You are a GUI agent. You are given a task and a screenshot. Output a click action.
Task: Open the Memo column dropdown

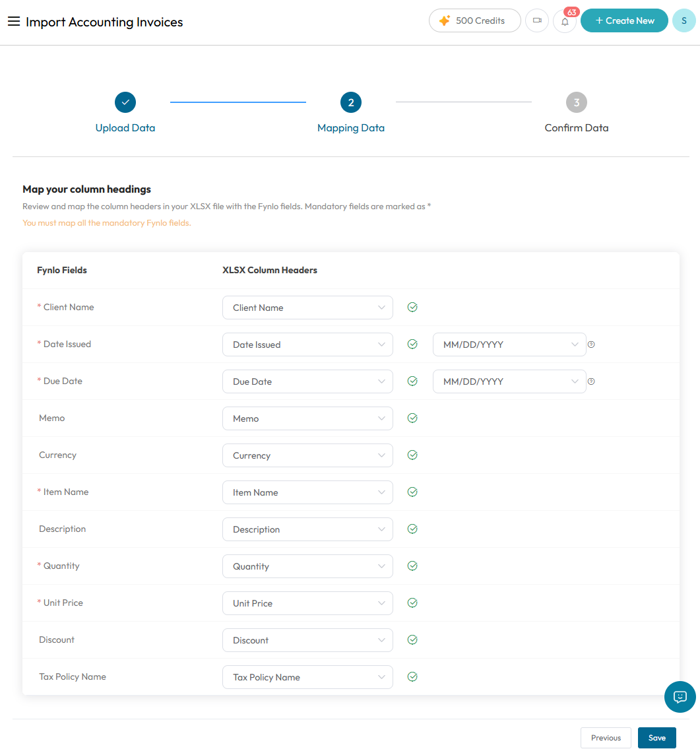click(307, 418)
